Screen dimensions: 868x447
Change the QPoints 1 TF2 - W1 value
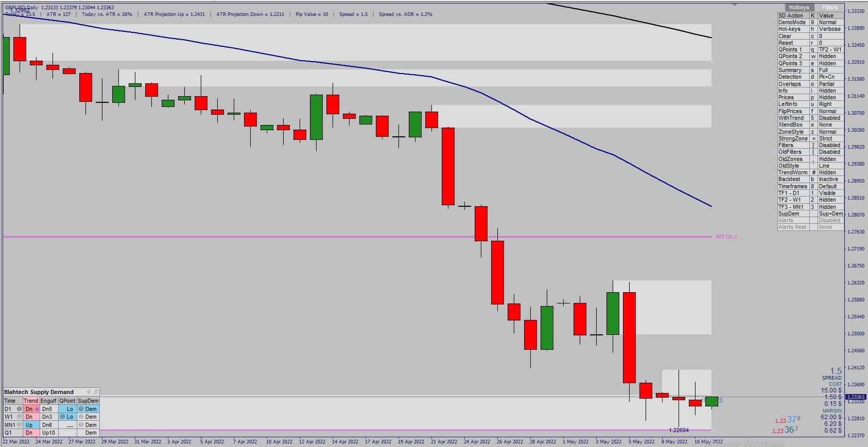pos(830,50)
